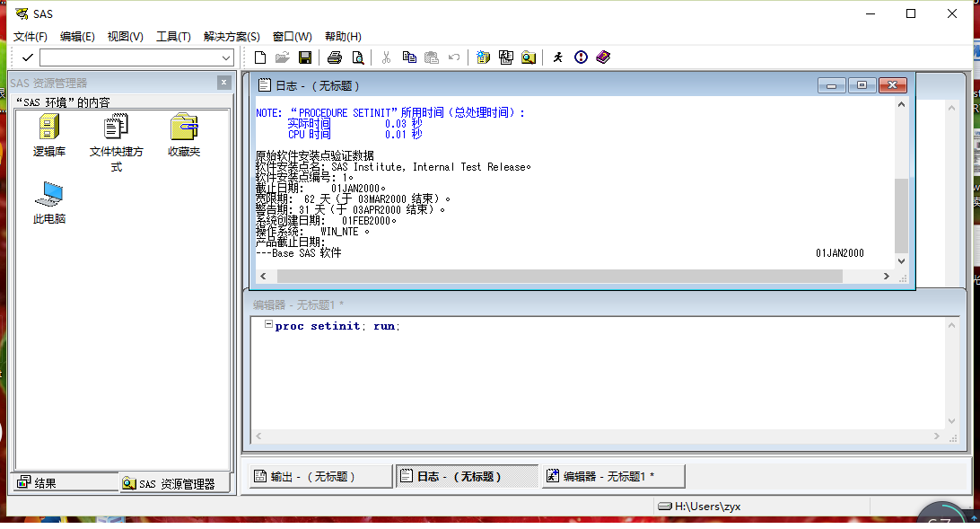Open the 解决方案(S) menu
980x529 pixels.
click(232, 36)
